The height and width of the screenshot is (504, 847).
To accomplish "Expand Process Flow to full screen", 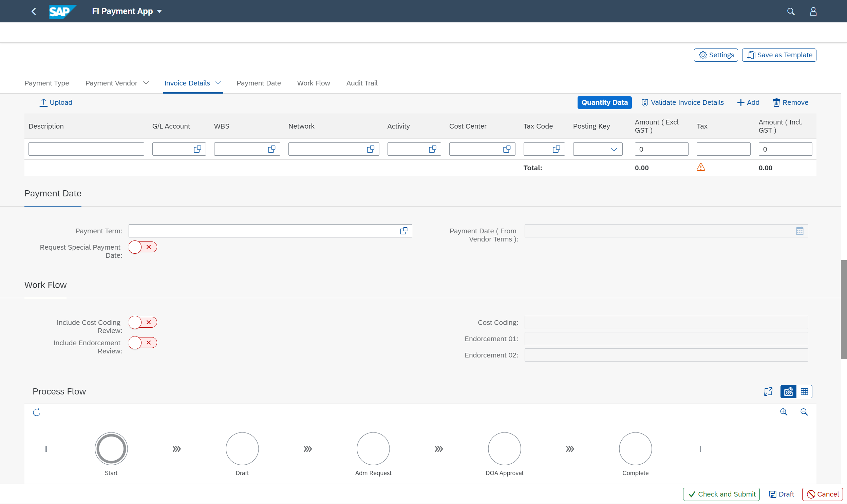I will click(768, 391).
